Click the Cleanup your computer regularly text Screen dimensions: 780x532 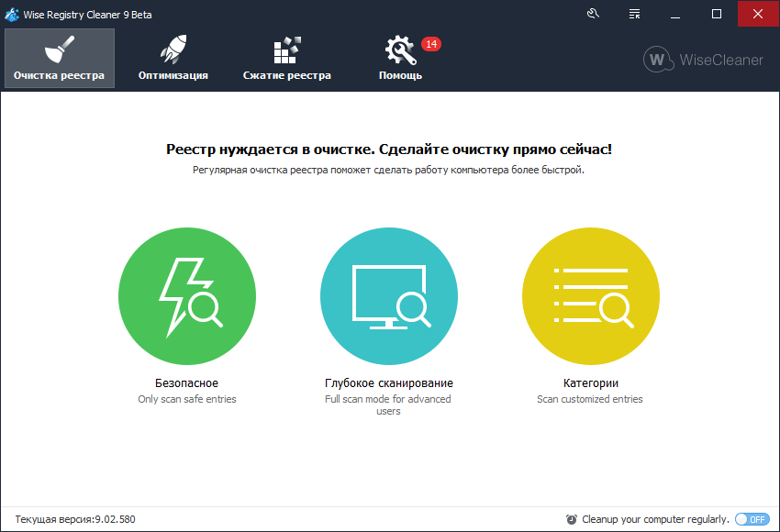point(655,519)
